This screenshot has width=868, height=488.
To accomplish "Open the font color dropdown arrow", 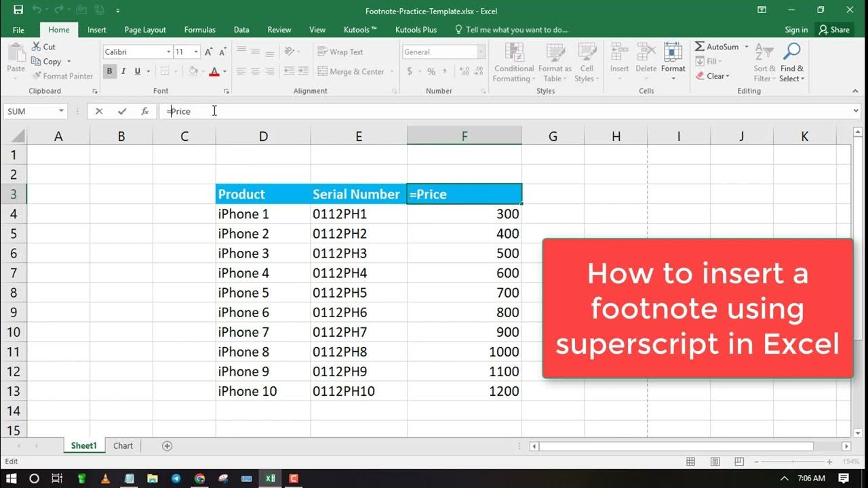I will (x=224, y=71).
